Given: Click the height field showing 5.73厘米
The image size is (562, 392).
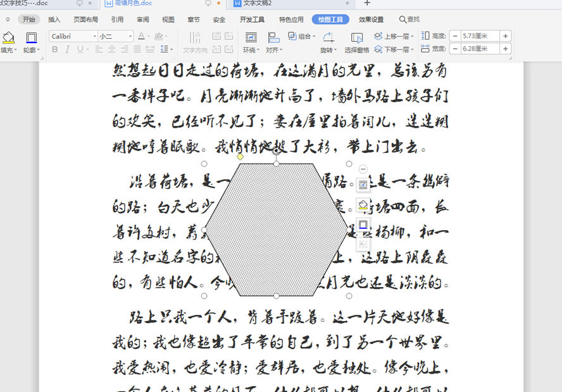Looking at the screenshot, I should [x=480, y=36].
